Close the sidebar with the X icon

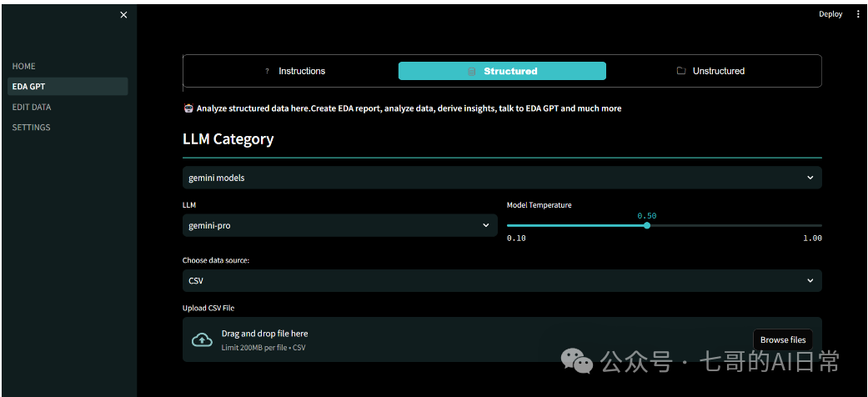click(x=123, y=15)
